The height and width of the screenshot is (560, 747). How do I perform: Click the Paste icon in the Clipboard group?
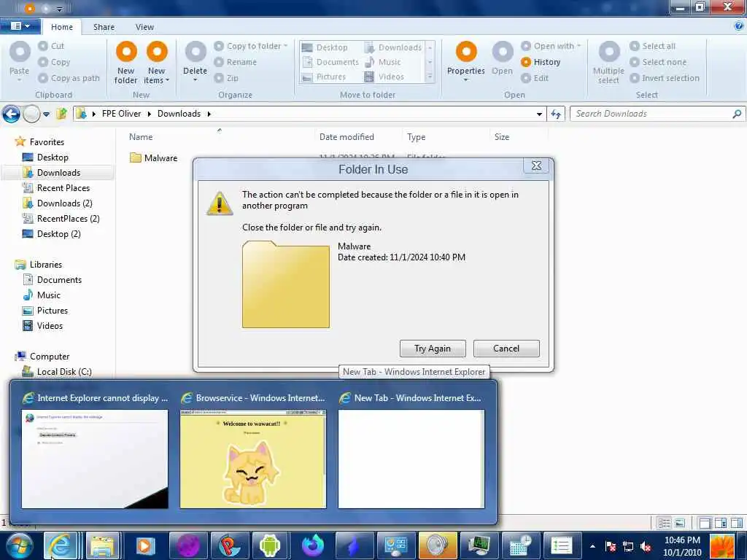point(20,52)
